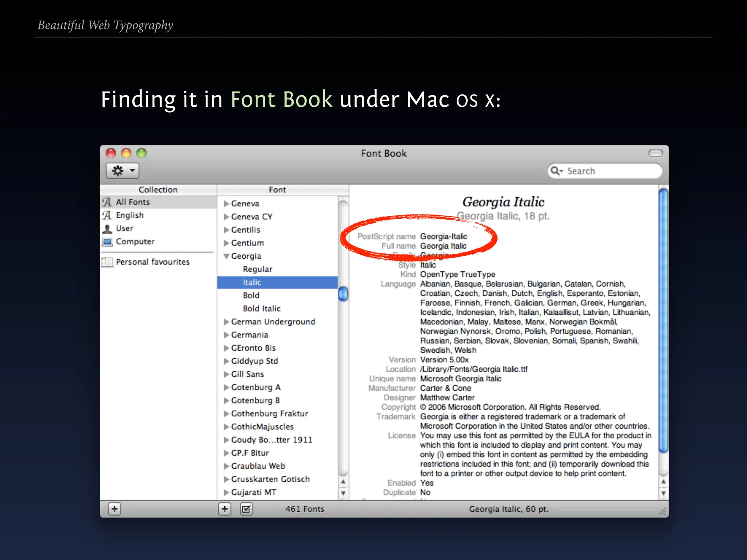Click the info pane scroll down arrow

[x=663, y=493]
